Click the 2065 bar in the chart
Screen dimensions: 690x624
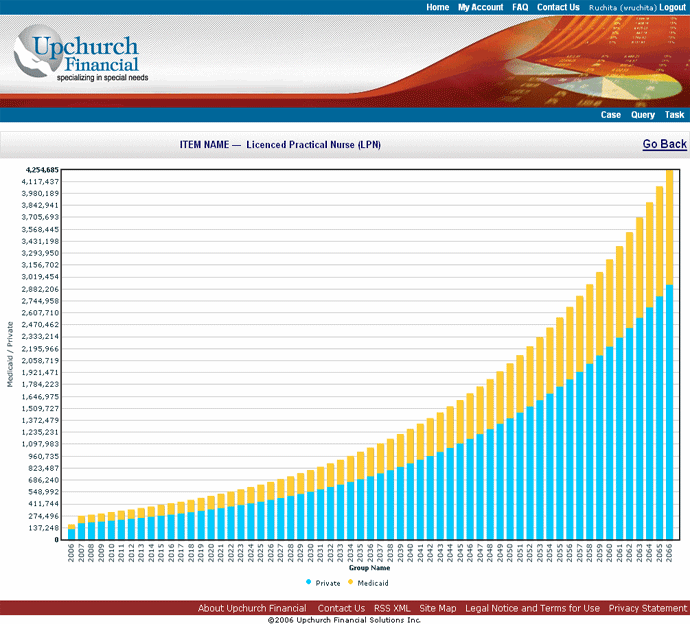tap(660, 363)
